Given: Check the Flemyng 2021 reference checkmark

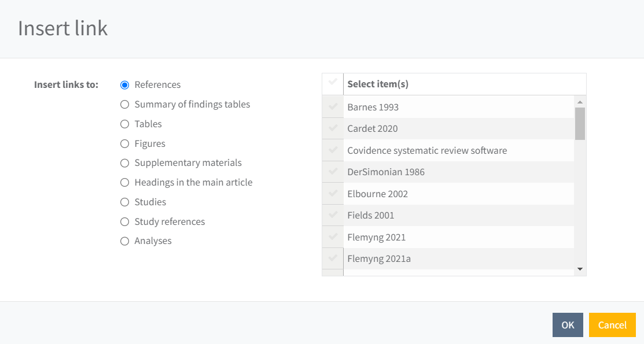Looking at the screenshot, I should 332,236.
